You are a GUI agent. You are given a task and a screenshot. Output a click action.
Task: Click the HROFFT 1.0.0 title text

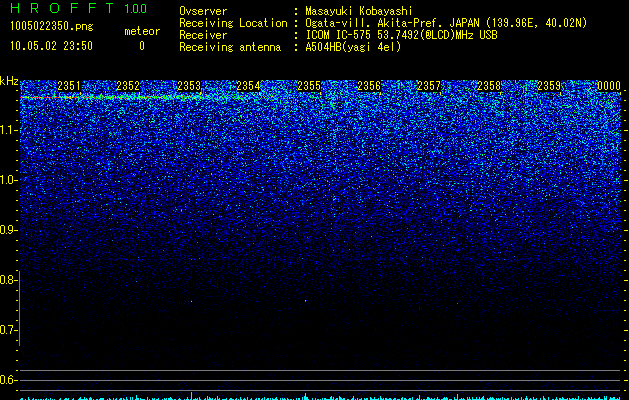pyautogui.click(x=79, y=8)
